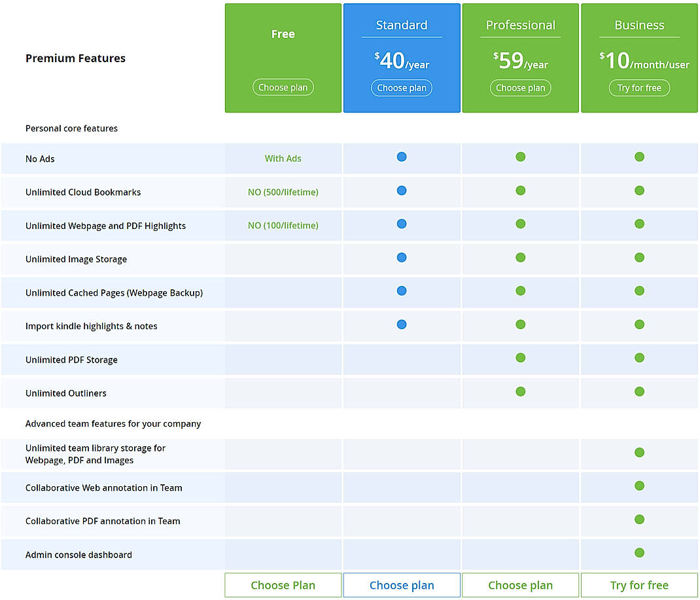
Task: Click the $59/year price
Action: coord(521,61)
